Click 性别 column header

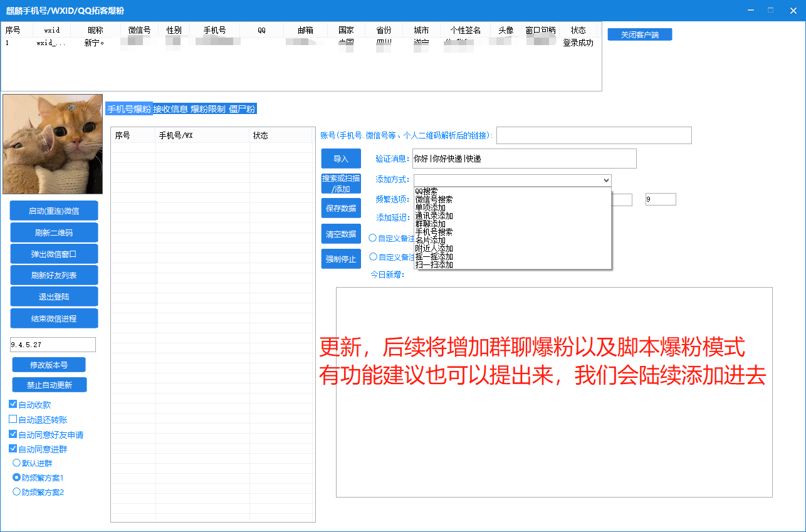coord(174,30)
